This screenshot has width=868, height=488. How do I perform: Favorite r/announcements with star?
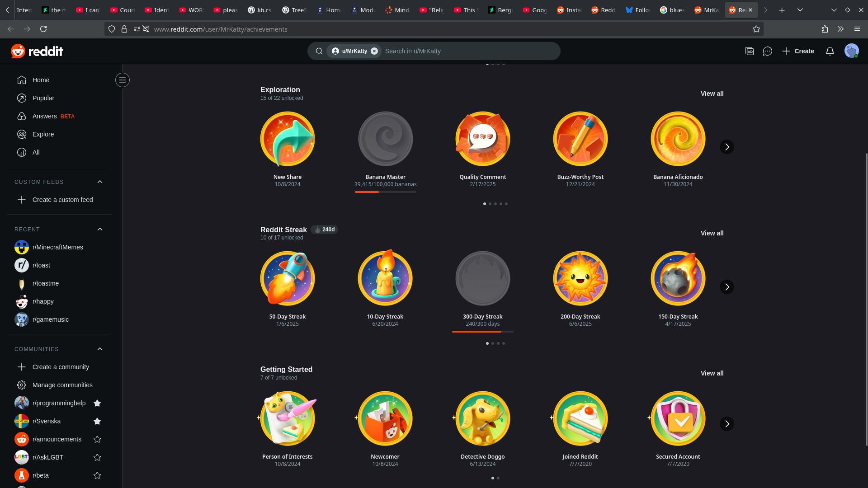pyautogui.click(x=97, y=439)
